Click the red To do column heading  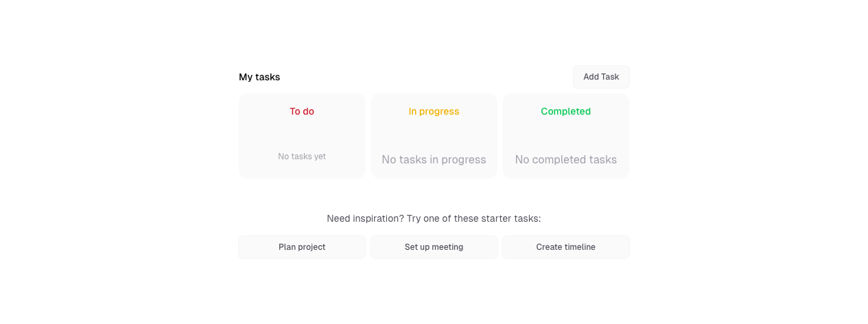(302, 111)
